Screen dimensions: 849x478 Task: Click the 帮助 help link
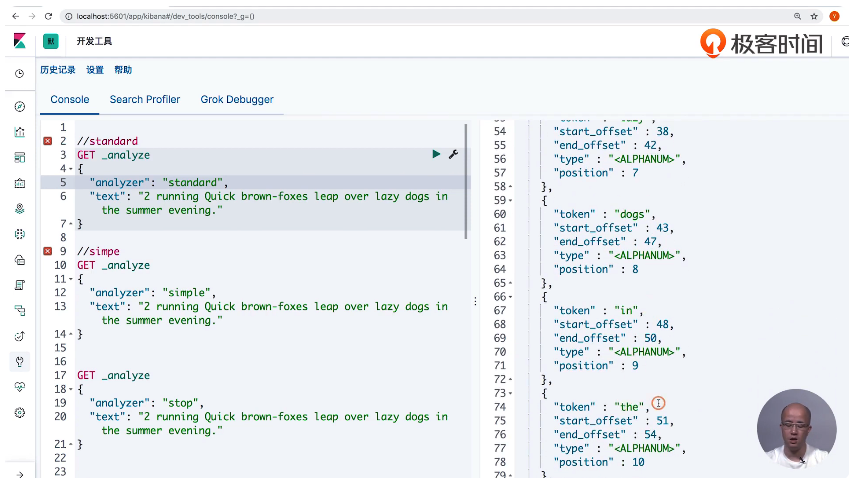pos(123,70)
